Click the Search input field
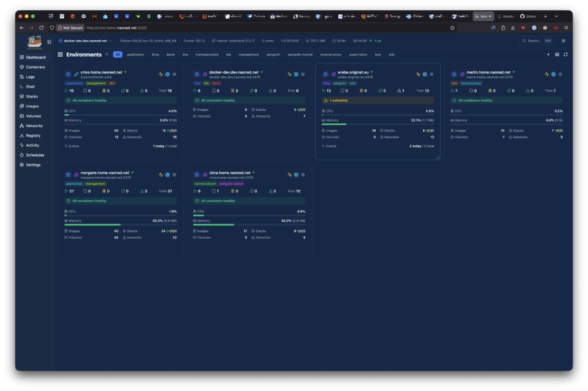Screen dimensions: 588x391 (535, 41)
